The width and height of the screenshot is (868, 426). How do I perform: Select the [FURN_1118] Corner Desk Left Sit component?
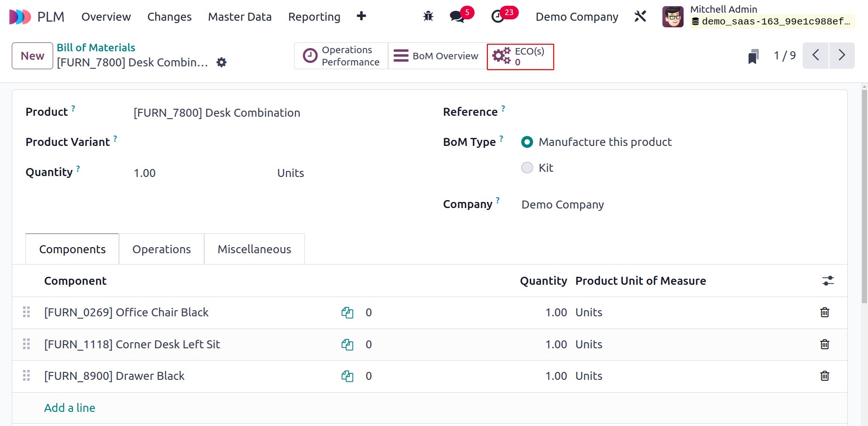point(132,345)
